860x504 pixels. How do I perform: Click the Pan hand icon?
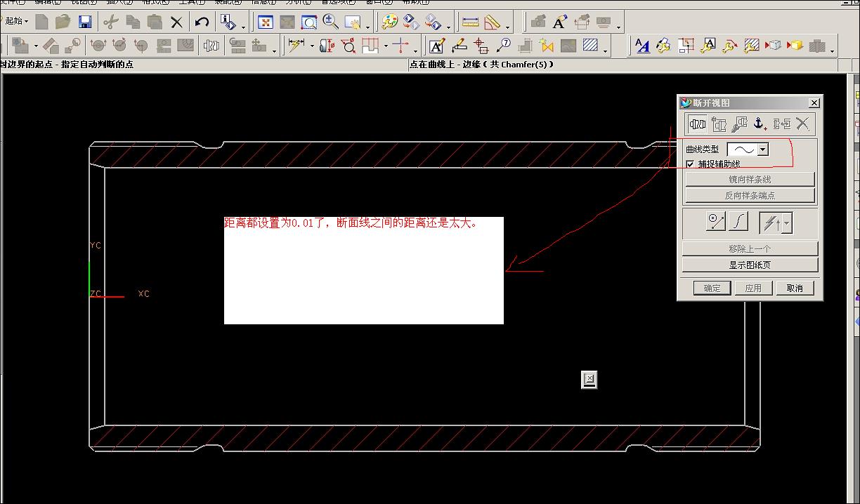click(x=353, y=22)
